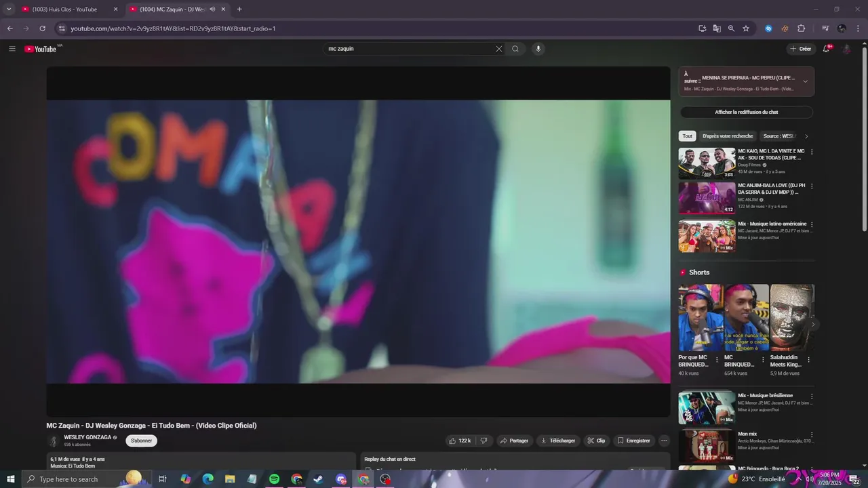Open the MC KAIO Sou de Todas thumbnail

click(x=707, y=163)
